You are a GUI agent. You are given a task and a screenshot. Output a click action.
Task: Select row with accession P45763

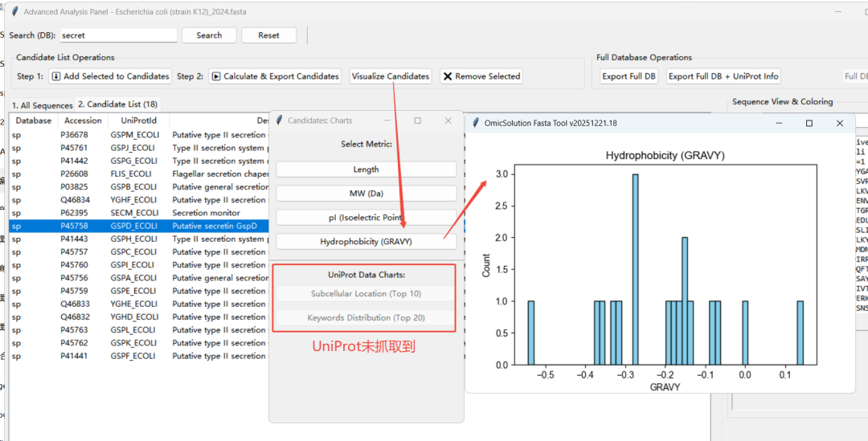[139, 330]
